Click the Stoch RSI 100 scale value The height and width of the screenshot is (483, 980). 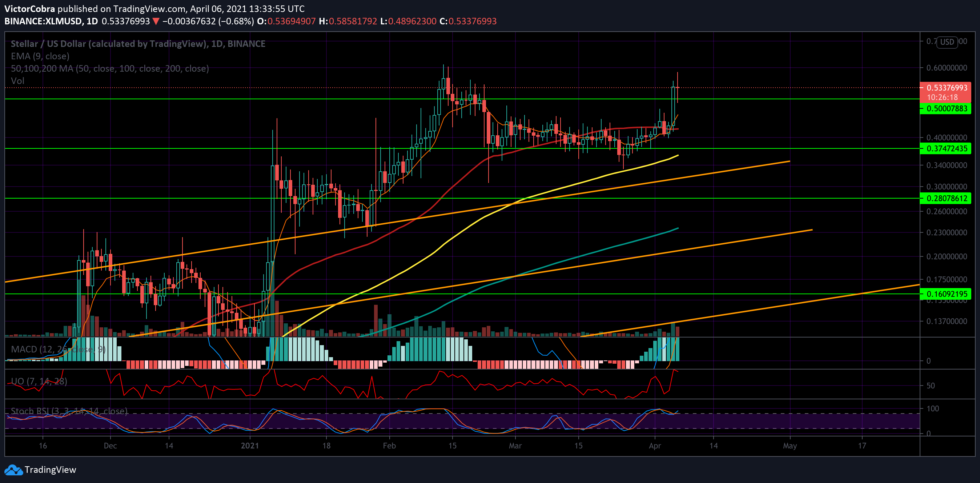coord(932,409)
